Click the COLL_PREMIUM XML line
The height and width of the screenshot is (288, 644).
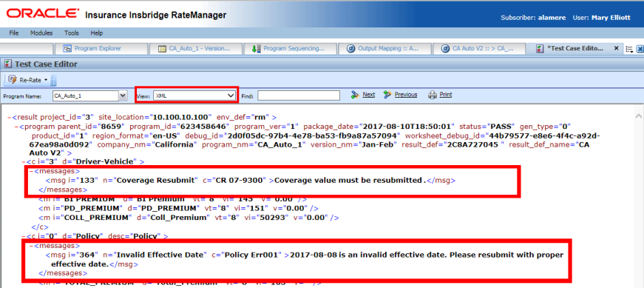[189, 217]
